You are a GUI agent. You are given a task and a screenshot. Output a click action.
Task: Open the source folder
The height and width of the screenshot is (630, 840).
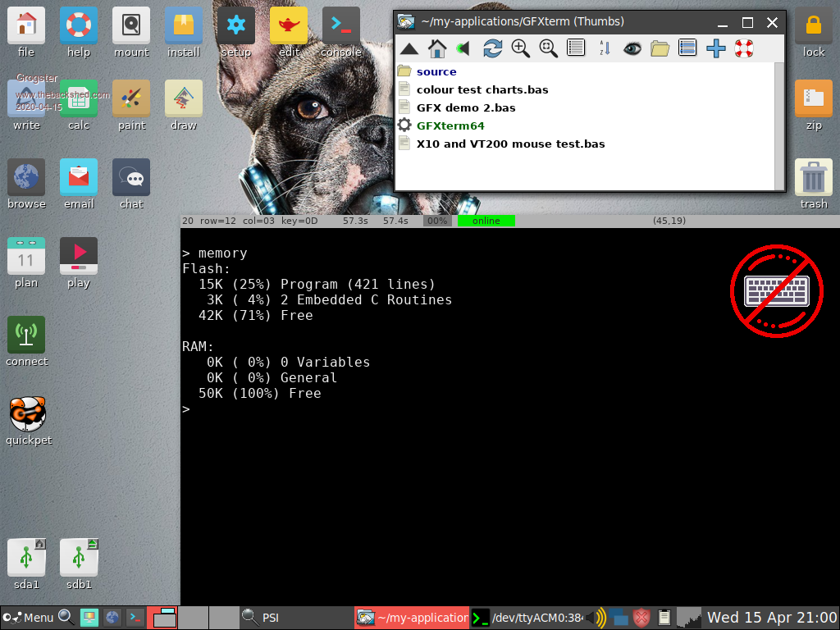436,71
